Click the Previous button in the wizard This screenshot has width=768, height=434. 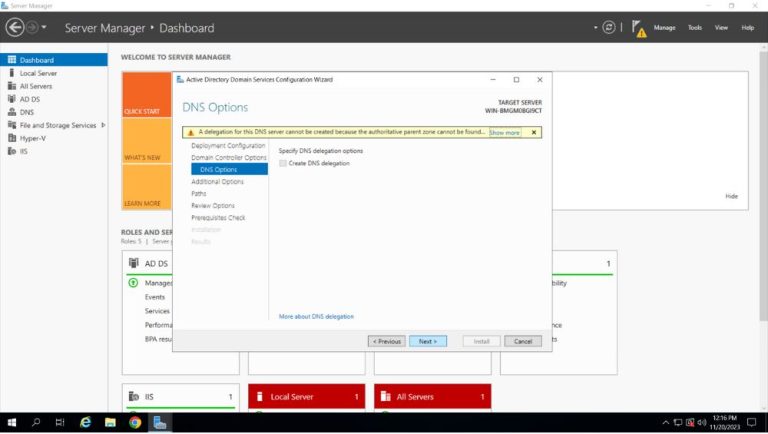386,341
